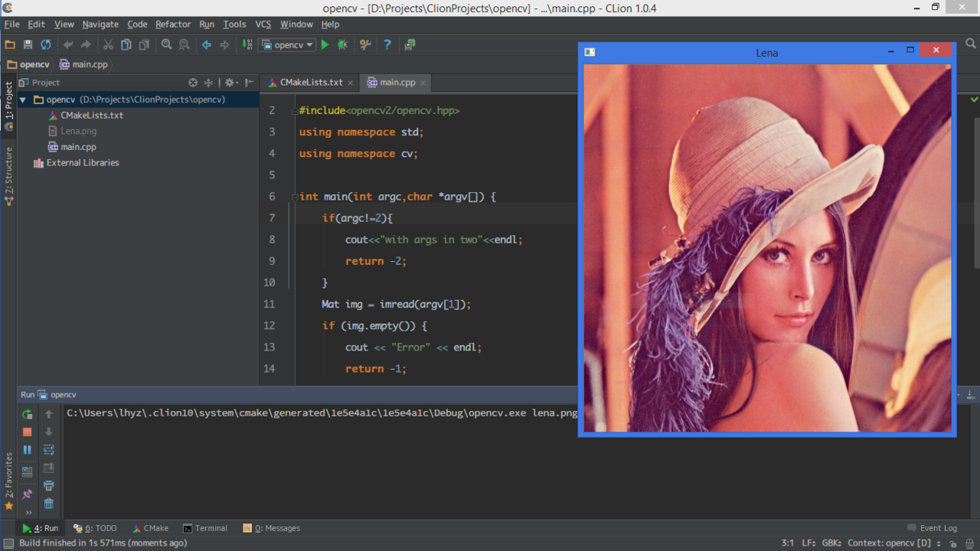Clear the console with trash icon
Screen dimensions: 980x551
point(49,504)
